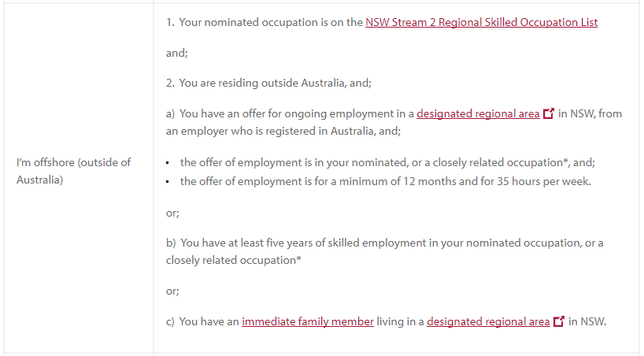Click "1. Your nominated occupation is on the" text
The image size is (644, 356).
click(265, 22)
